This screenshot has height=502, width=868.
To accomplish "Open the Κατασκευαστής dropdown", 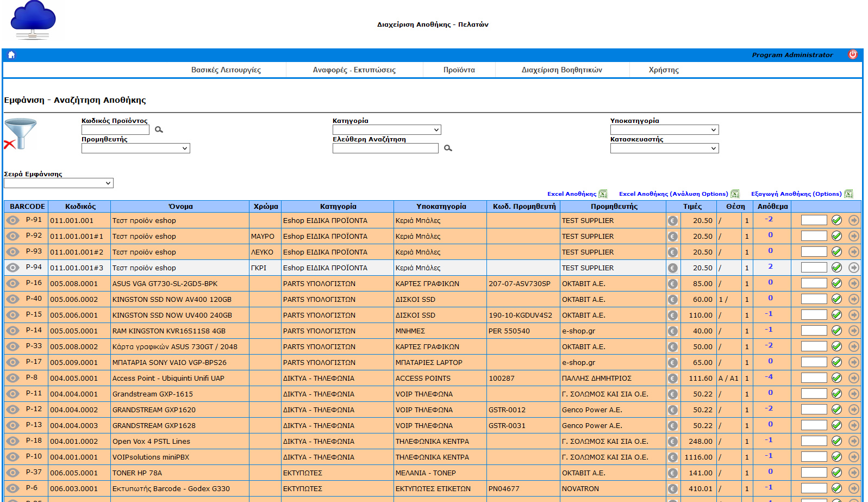I will point(665,148).
